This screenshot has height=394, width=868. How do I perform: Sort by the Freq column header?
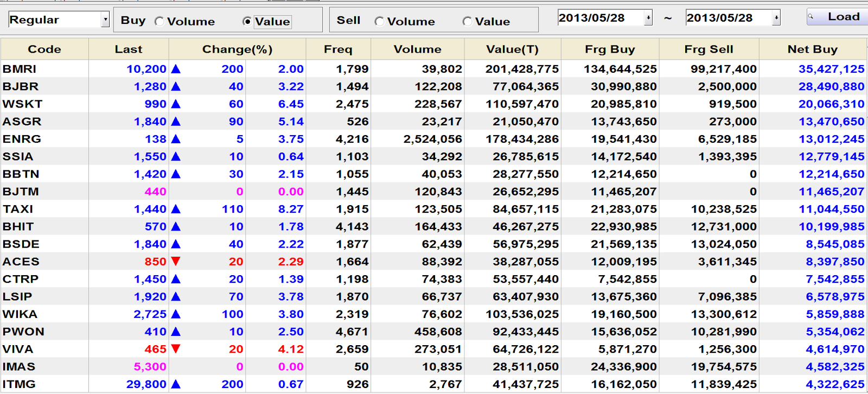(x=339, y=49)
